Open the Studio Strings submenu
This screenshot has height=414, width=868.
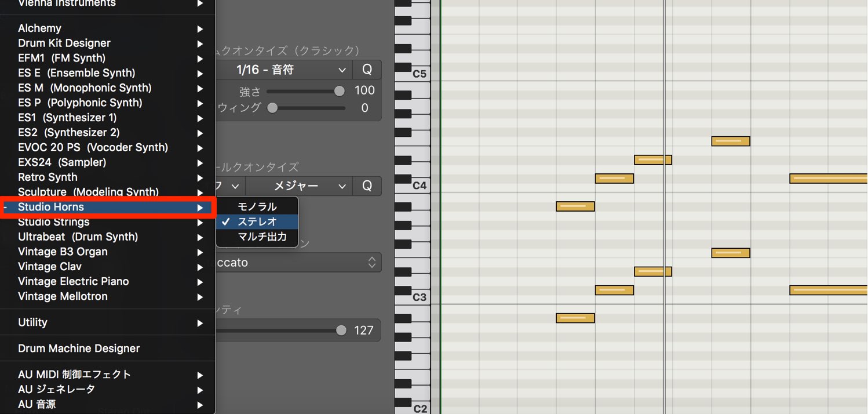[x=108, y=221]
